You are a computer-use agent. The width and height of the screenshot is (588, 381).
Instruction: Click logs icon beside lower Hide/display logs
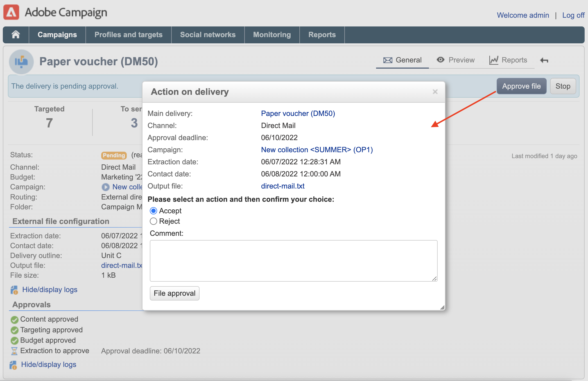(13, 365)
